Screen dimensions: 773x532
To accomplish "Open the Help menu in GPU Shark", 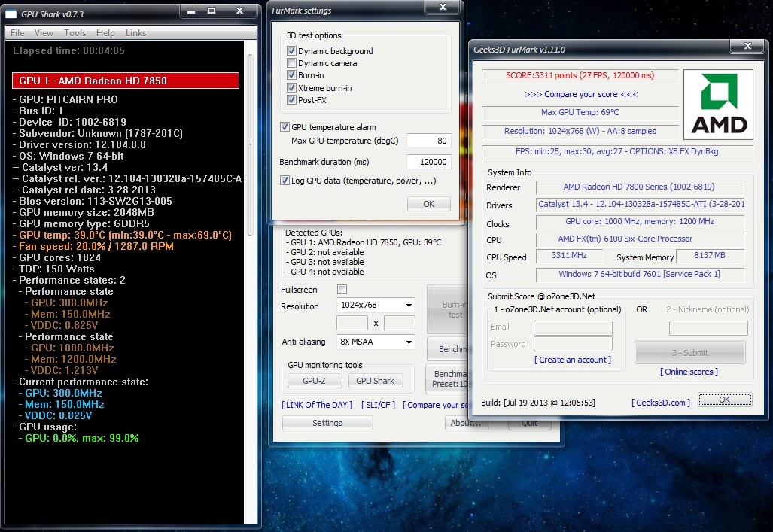I will click(x=105, y=33).
